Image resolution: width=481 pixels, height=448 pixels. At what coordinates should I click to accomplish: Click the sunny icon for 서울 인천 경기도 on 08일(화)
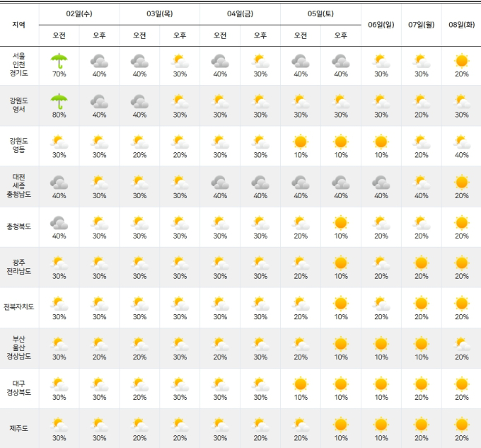tap(461, 61)
